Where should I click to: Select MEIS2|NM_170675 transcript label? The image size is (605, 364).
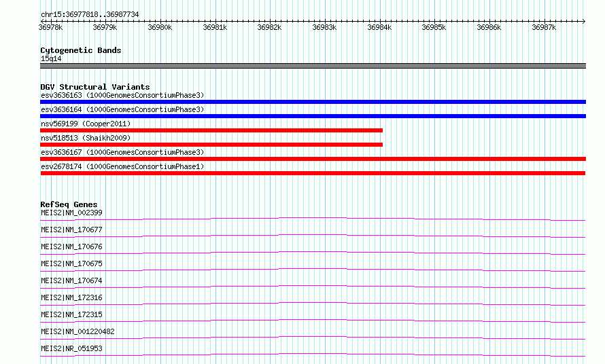click(x=71, y=263)
